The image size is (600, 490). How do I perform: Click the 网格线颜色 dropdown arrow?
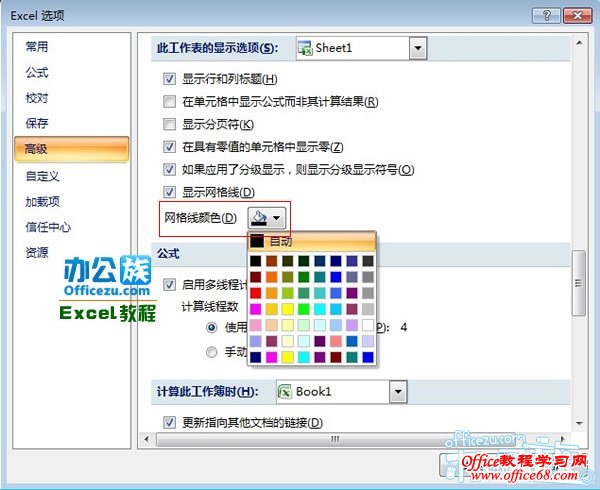click(277, 218)
